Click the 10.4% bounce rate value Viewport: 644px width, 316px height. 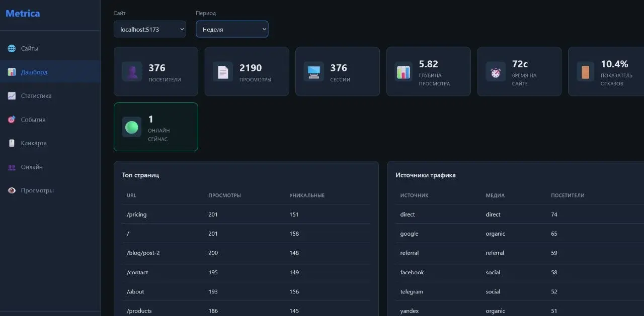pos(614,64)
